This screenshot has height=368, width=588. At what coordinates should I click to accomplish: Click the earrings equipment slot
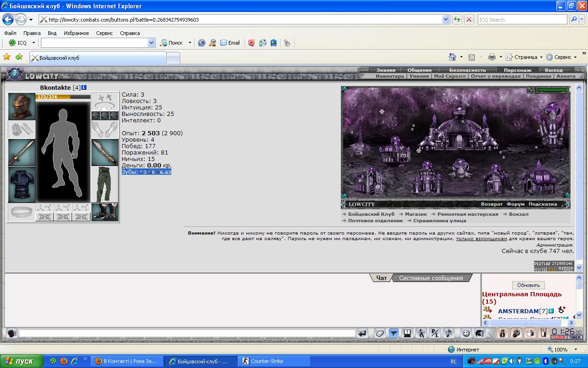click(x=105, y=97)
